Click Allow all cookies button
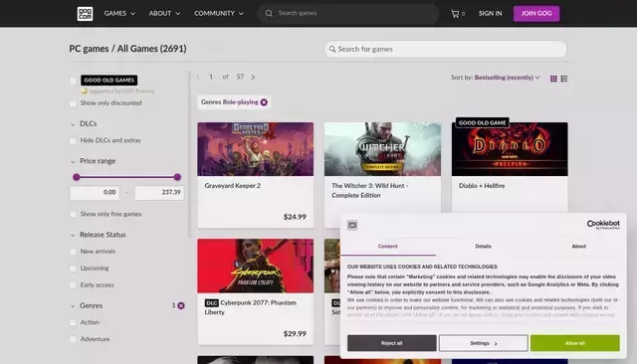 (575, 343)
